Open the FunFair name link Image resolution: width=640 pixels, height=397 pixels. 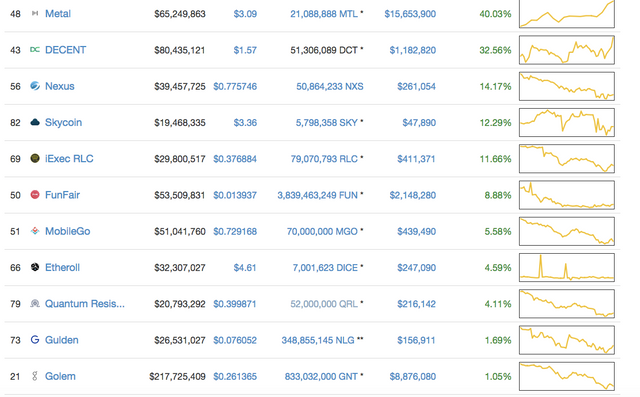[62, 195]
